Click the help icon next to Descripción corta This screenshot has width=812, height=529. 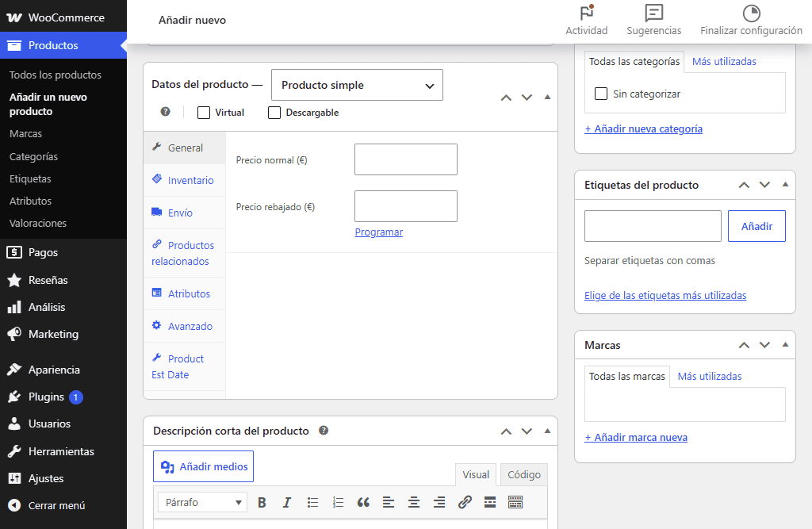coord(324,430)
